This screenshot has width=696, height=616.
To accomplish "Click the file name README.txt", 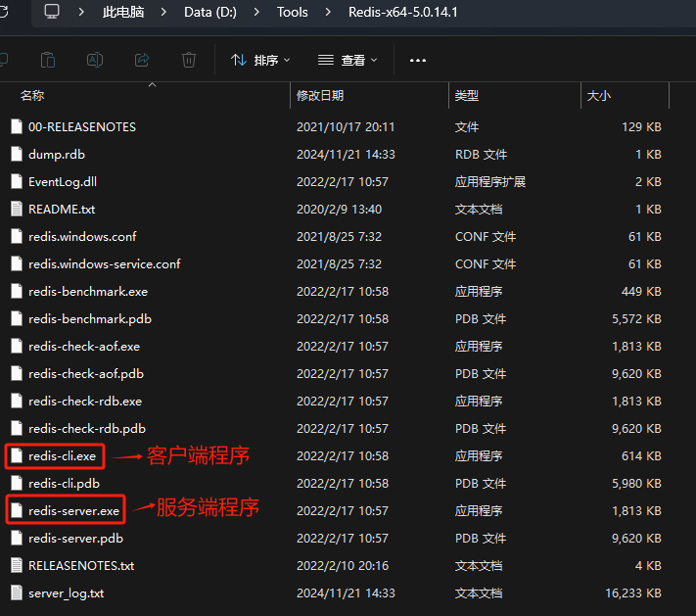I will click(x=62, y=210).
